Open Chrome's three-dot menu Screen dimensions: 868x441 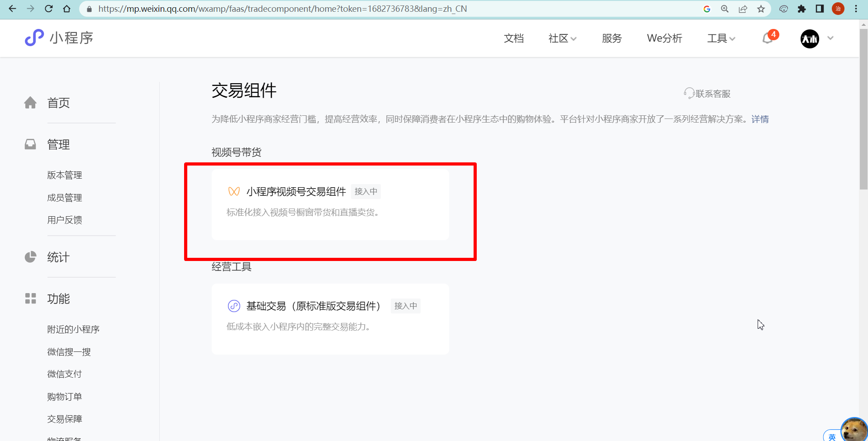coord(856,9)
